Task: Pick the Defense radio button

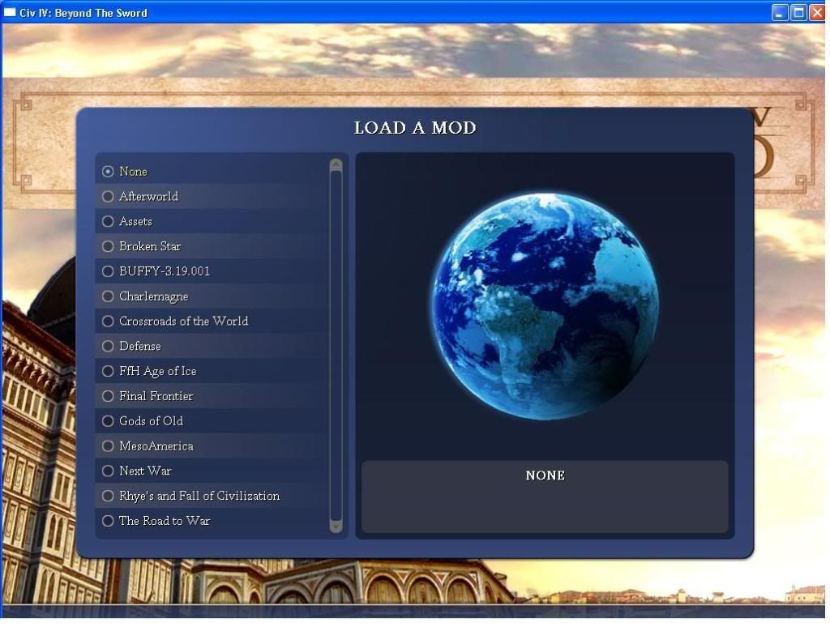Action: 108,346
